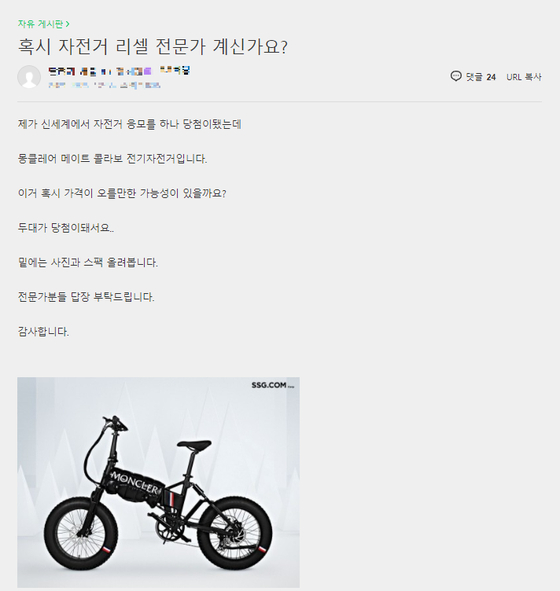The image size is (560, 591).
Task: Click the line mentioning 몽클레어 메이트 콜라보
Action: (112, 159)
